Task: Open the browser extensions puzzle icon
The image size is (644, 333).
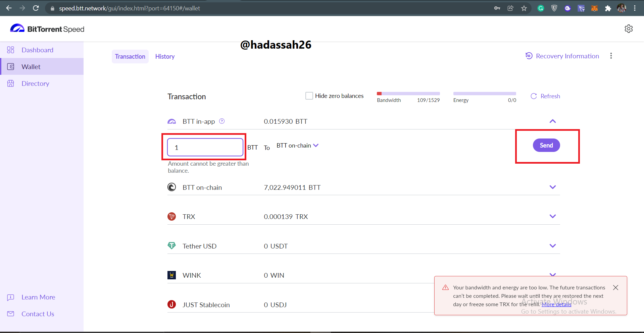Action: pyautogui.click(x=608, y=8)
